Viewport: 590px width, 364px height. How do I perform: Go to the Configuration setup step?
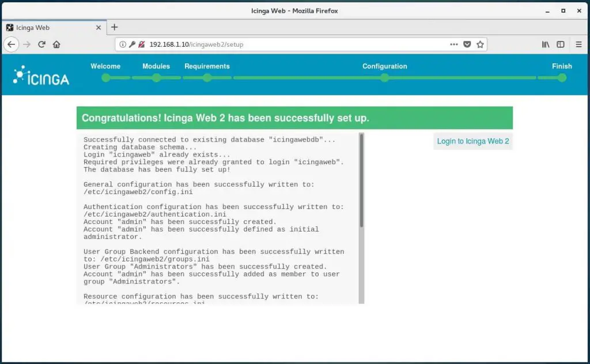[x=384, y=66]
